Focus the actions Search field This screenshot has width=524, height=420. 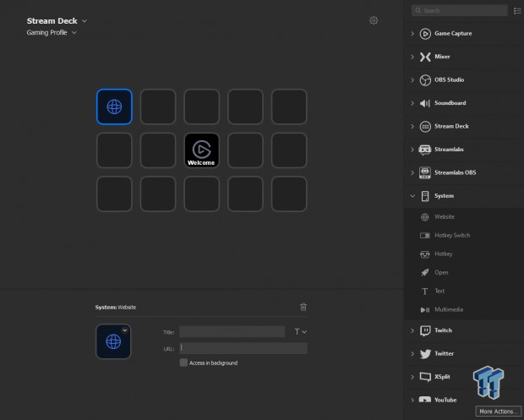pyautogui.click(x=460, y=10)
